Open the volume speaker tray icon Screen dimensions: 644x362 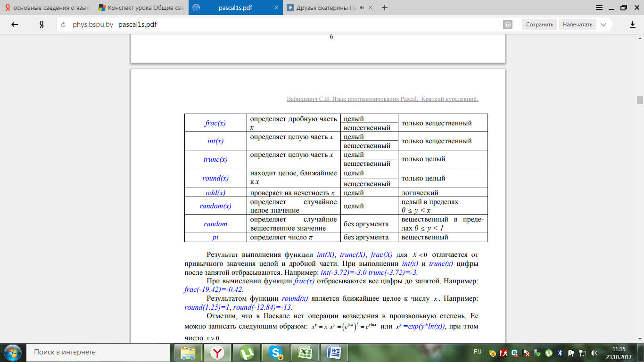594,353
